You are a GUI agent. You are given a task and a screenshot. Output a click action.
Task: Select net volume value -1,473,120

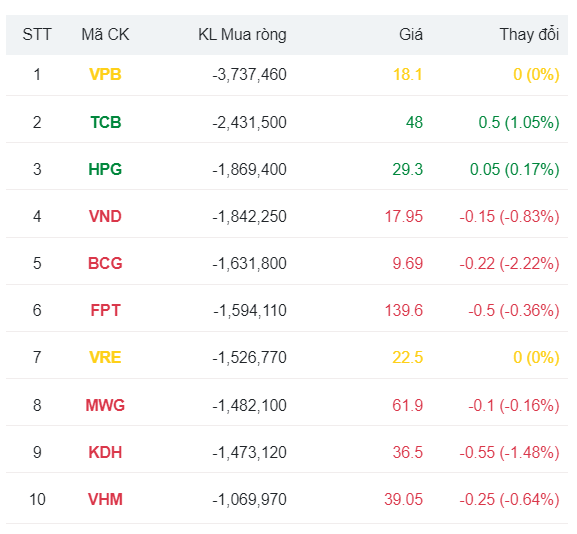tap(249, 452)
